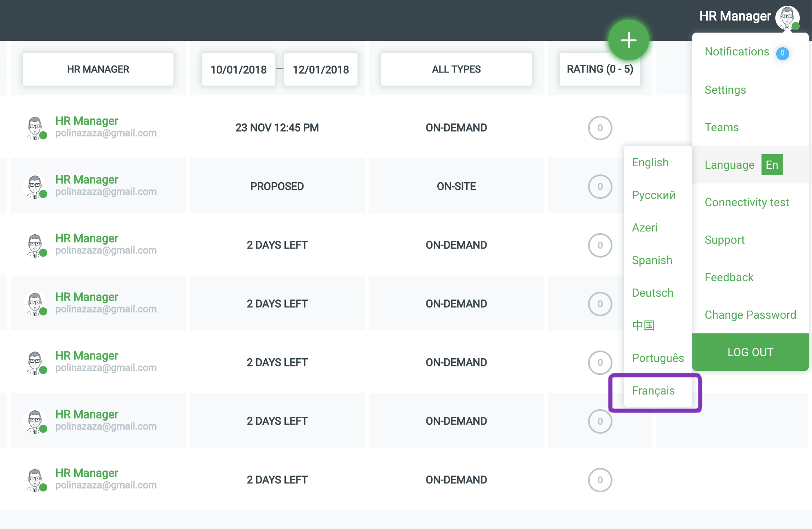Choose Deutsch in the language submenu
The image size is (812, 529).
(x=652, y=293)
